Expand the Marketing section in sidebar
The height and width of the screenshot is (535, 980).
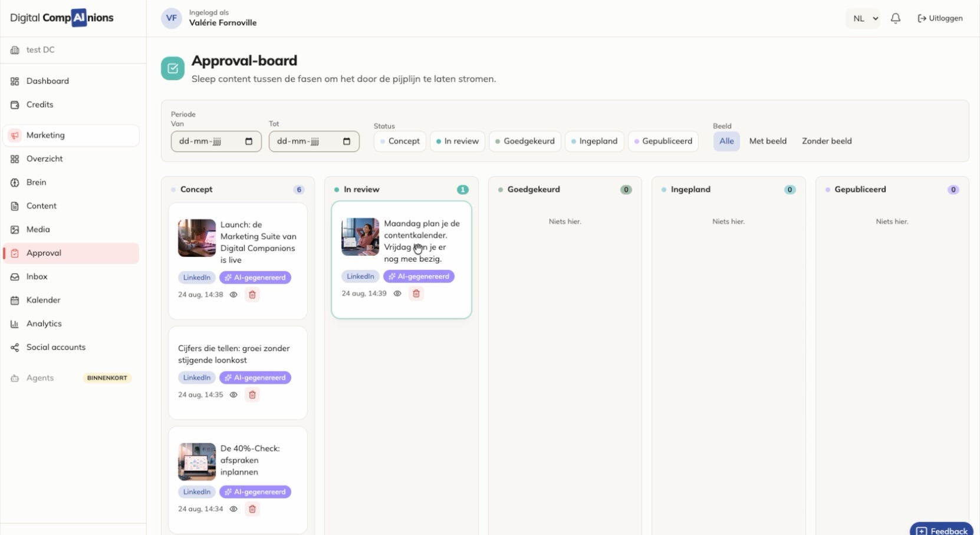coord(71,136)
